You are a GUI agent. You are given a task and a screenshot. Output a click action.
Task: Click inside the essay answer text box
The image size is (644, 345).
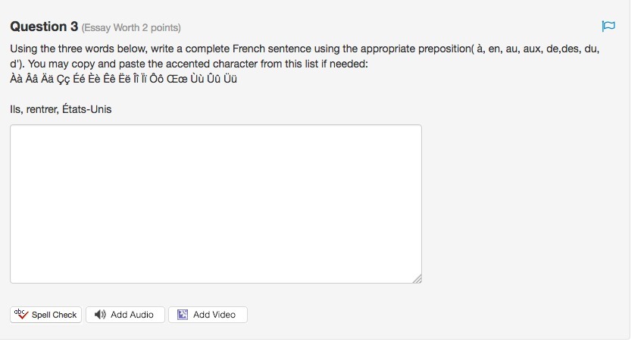(x=216, y=204)
